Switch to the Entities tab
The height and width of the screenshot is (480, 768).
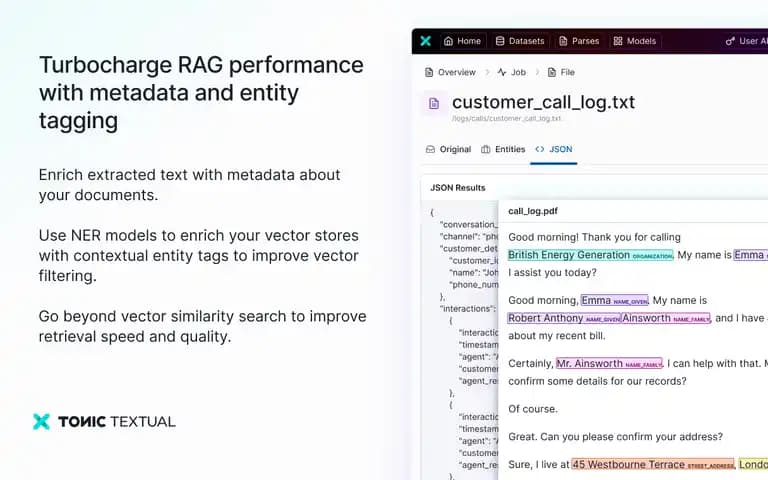tap(503, 149)
